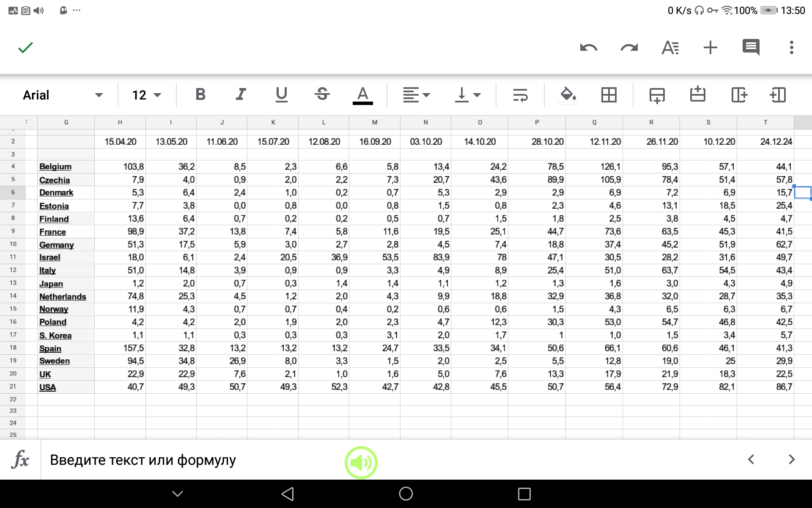Image resolution: width=812 pixels, height=508 pixels.
Task: Expand the horizontal alignment dropdown
Action: [x=416, y=95]
